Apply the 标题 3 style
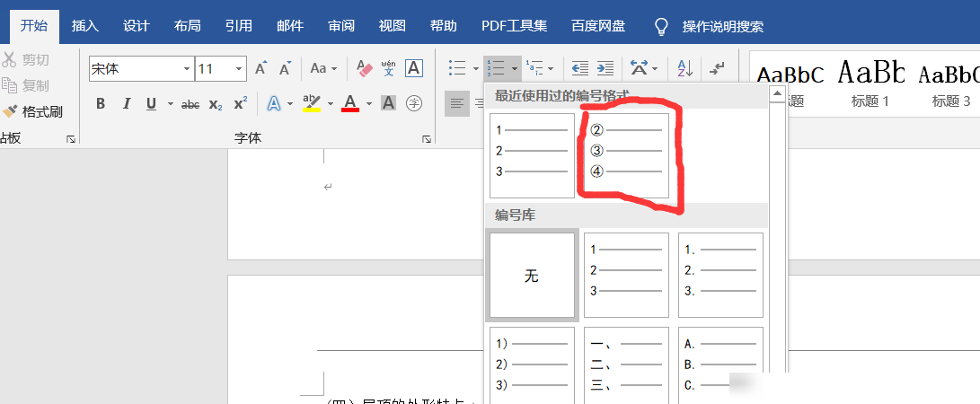This screenshot has height=404, width=980. tap(950, 84)
